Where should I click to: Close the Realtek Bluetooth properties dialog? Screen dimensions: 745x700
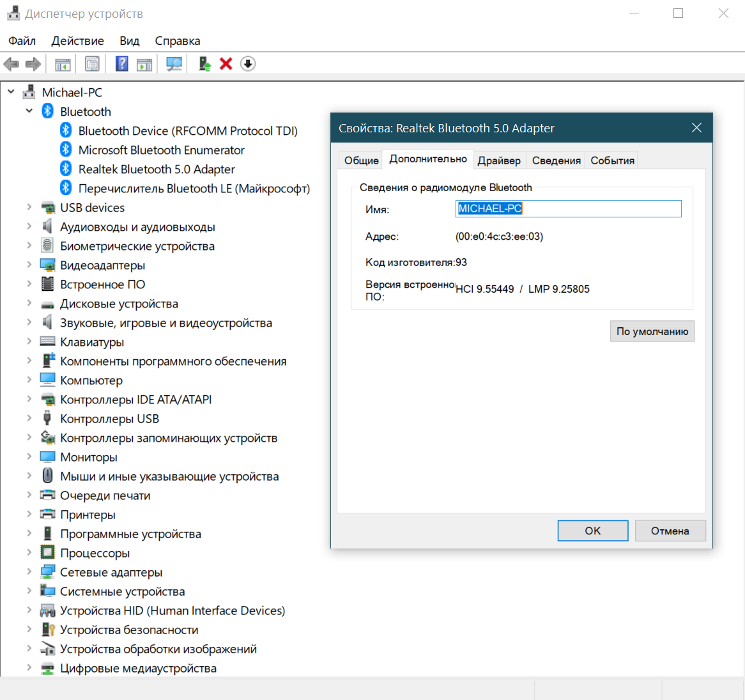click(x=696, y=128)
